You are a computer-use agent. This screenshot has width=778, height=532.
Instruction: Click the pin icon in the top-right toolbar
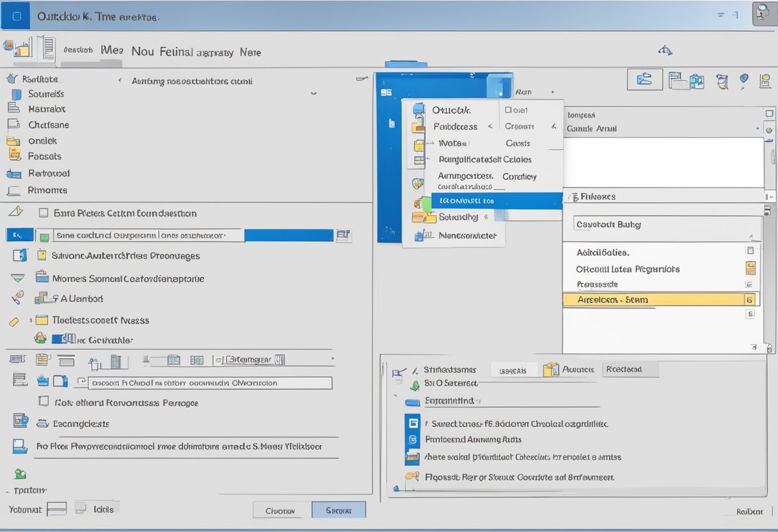point(743,80)
